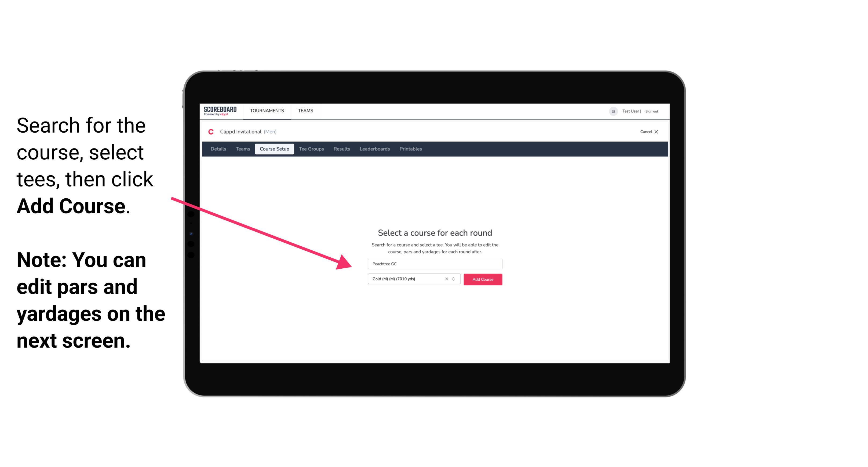Switch to the Details tab
Viewport: 868px width, 467px height.
218,149
